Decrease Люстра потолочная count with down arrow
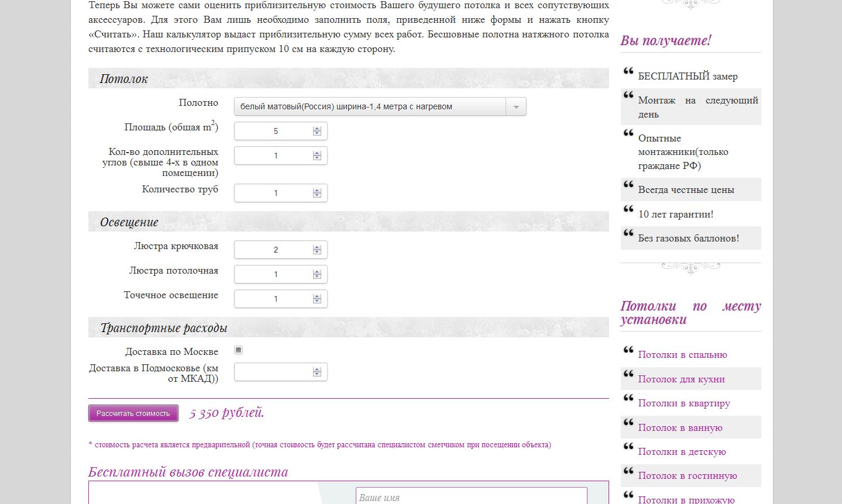842x504 pixels. (317, 277)
